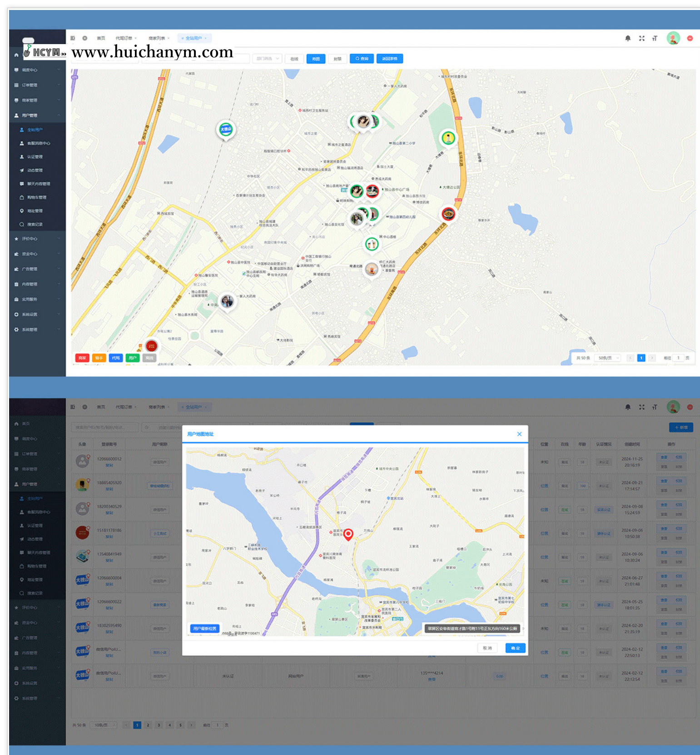The height and width of the screenshot is (755, 700).
Task: Toggle fullscreen icon in the top screenshot header
Action: point(641,38)
